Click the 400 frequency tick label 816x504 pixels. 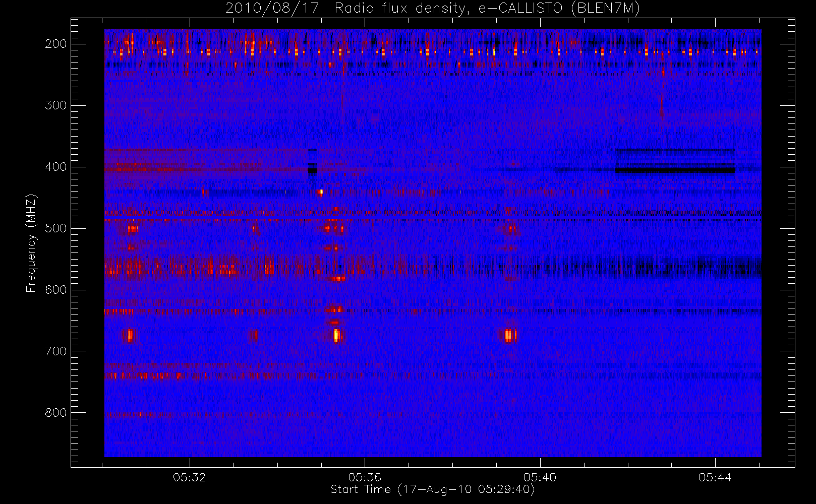point(56,167)
